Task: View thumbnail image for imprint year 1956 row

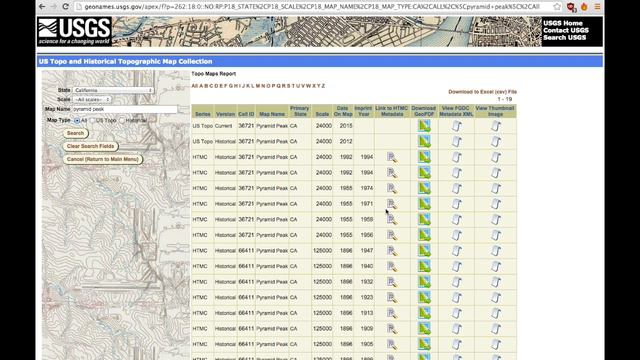Action: (496, 235)
